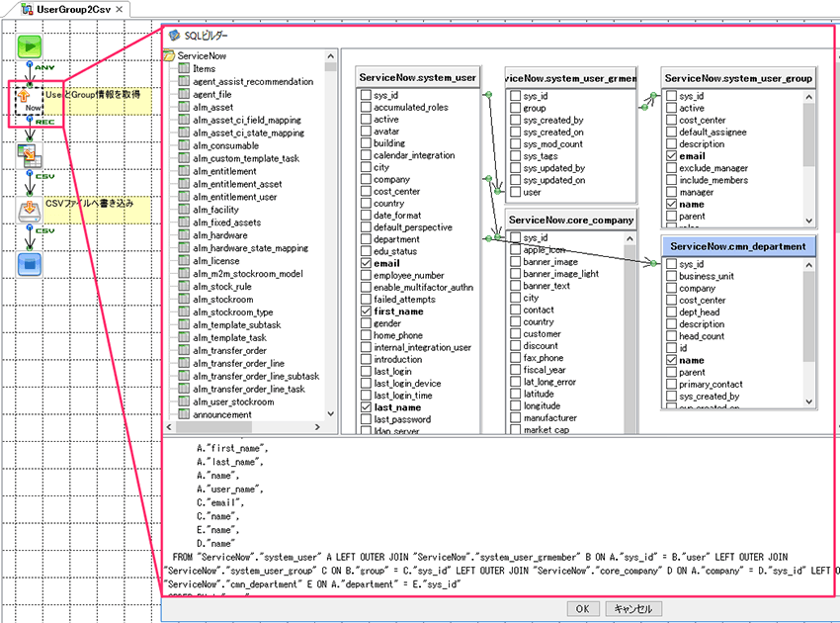
Task: Select alm_stock_rule in the table tree
Action: click(221, 287)
